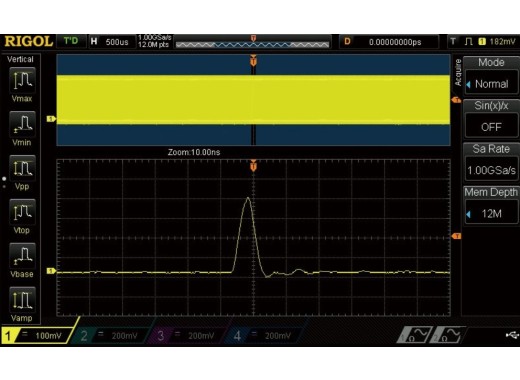Viewport: 520px width, 380px height.
Task: Click the horizontal timebase 500us field
Action: (x=112, y=42)
